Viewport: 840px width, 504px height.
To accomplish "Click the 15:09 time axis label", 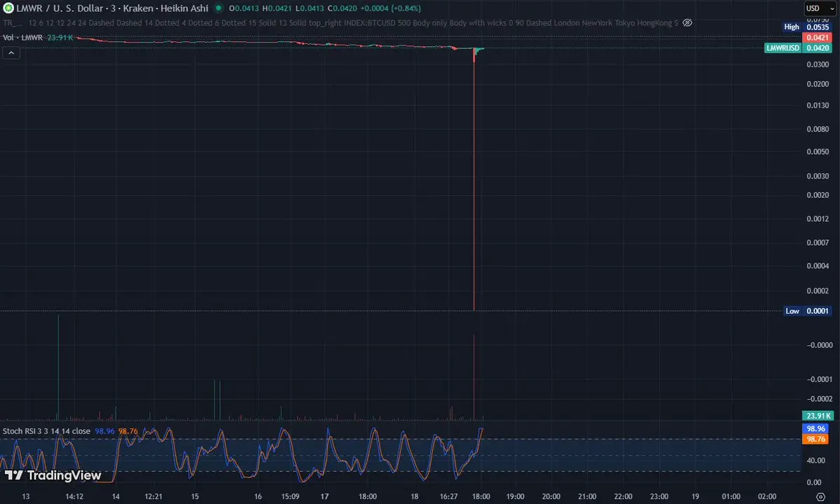I will point(290,496).
